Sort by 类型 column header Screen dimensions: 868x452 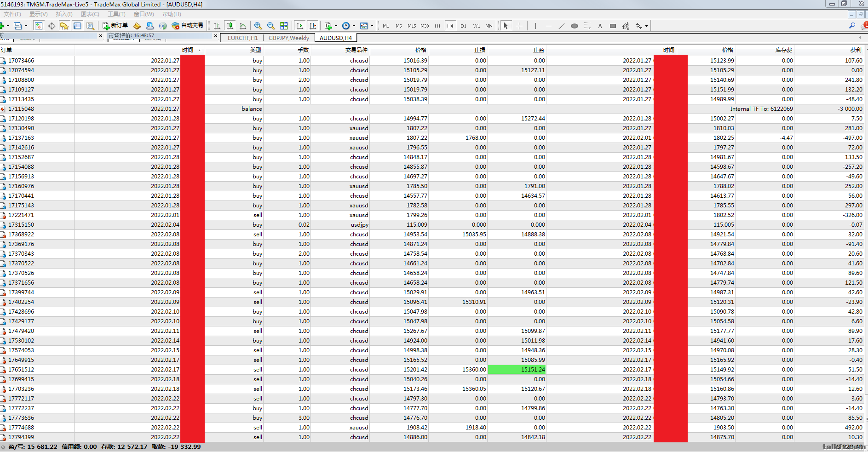click(256, 50)
